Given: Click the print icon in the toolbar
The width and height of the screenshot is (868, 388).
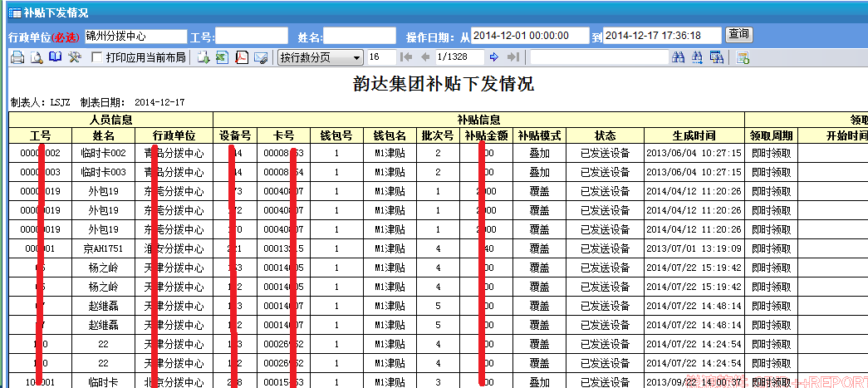Looking at the screenshot, I should point(17,57).
